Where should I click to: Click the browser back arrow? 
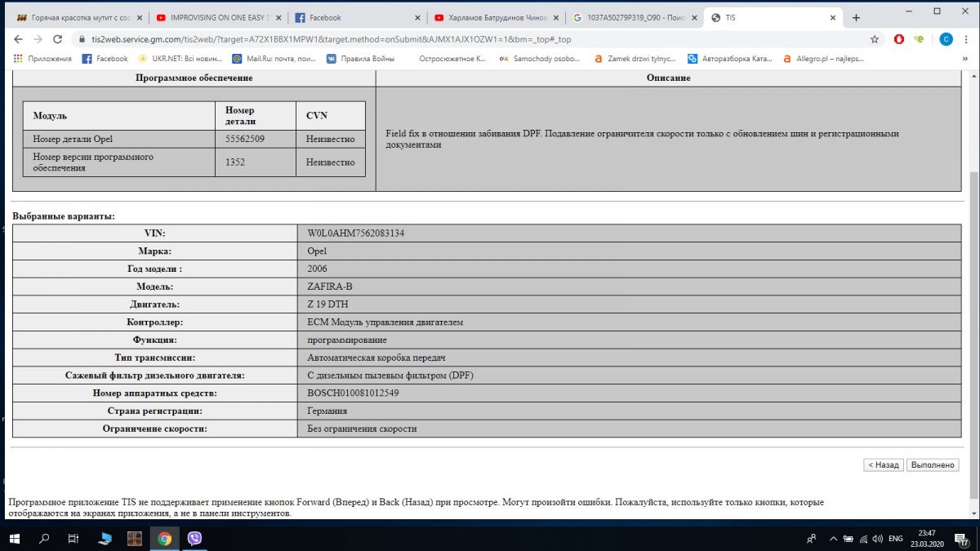(x=18, y=38)
